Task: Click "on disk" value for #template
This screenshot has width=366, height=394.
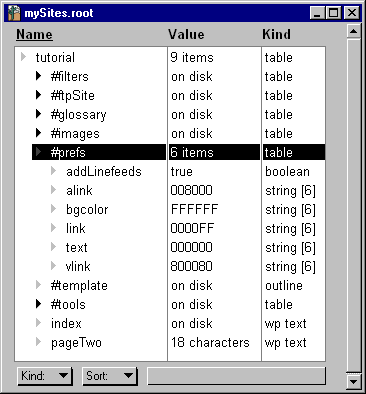Action: click(x=192, y=285)
